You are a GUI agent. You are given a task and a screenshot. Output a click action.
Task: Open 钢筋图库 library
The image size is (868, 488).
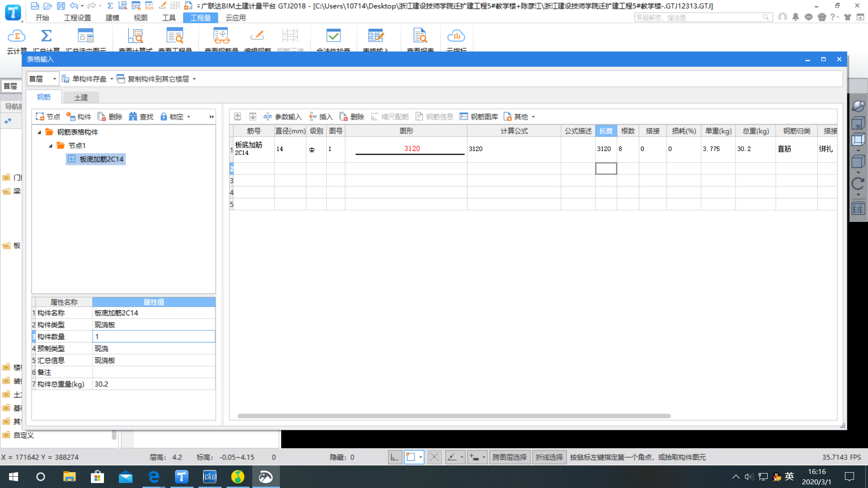pos(479,117)
